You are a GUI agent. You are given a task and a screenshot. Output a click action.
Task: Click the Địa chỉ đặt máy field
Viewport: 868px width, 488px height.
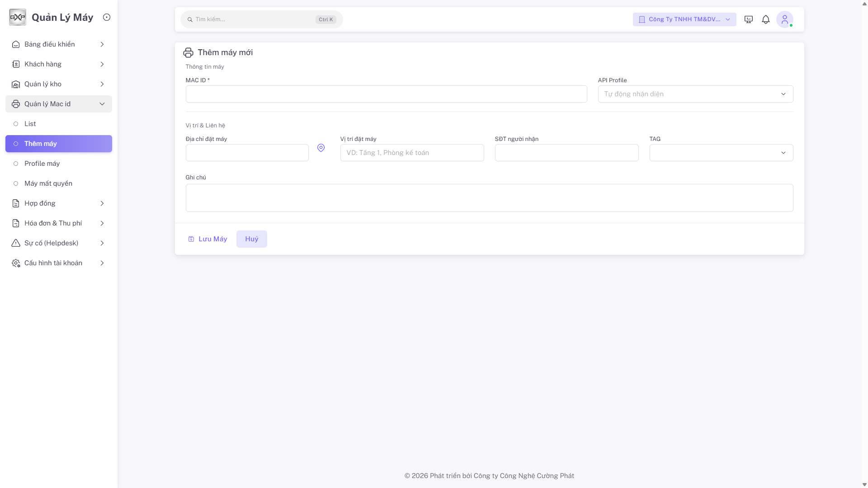click(247, 153)
